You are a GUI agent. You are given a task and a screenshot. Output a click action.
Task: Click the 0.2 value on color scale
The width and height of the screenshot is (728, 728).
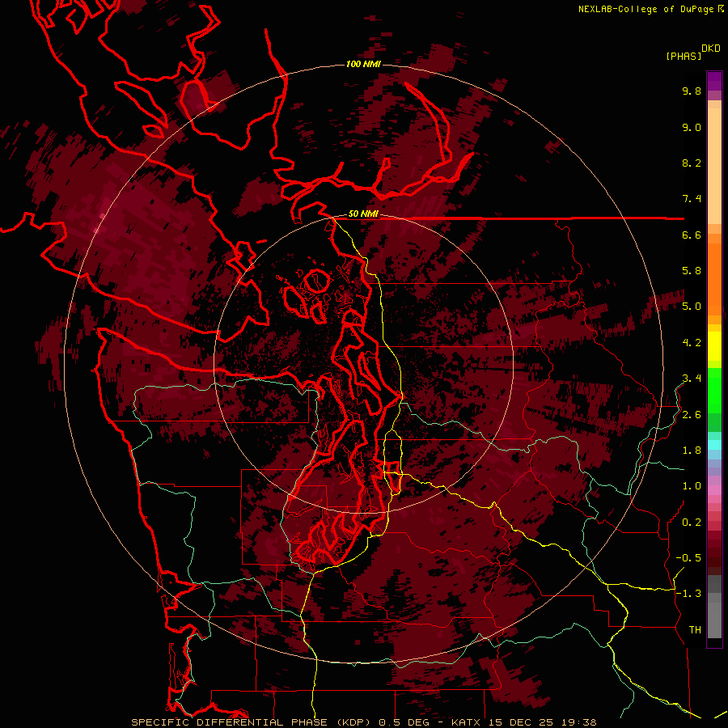[x=692, y=523]
